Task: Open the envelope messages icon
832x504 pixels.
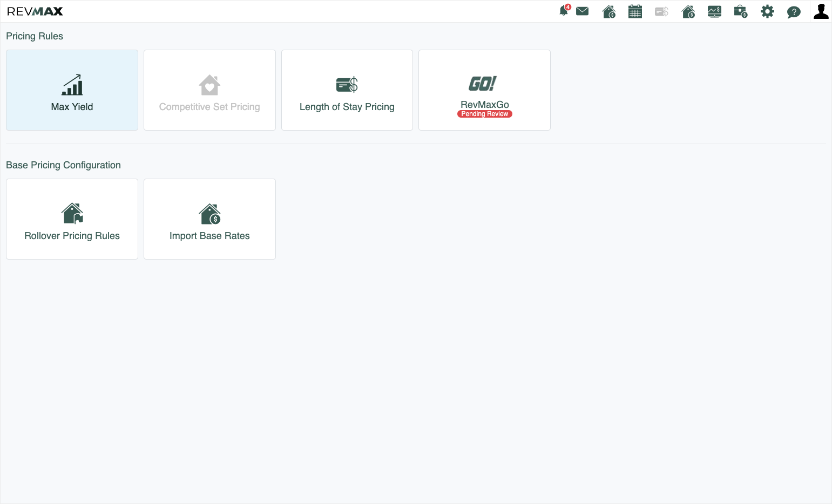Action: click(582, 11)
